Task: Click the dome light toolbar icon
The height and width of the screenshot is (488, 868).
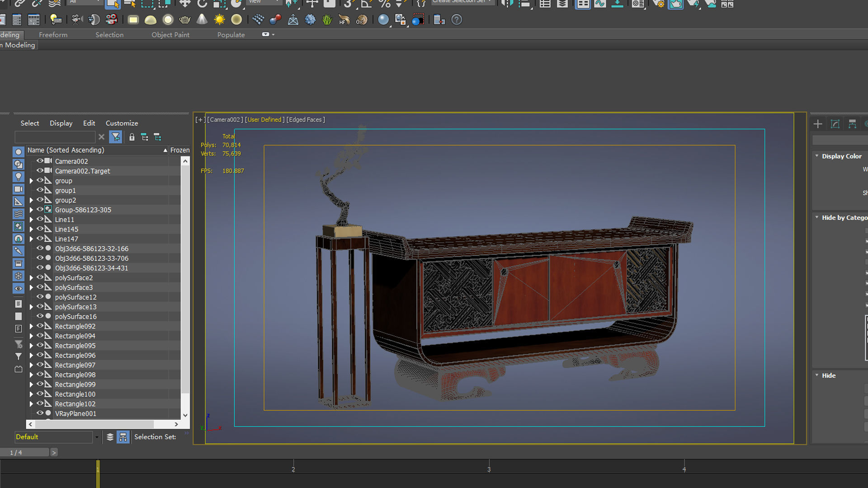Action: click(x=151, y=19)
